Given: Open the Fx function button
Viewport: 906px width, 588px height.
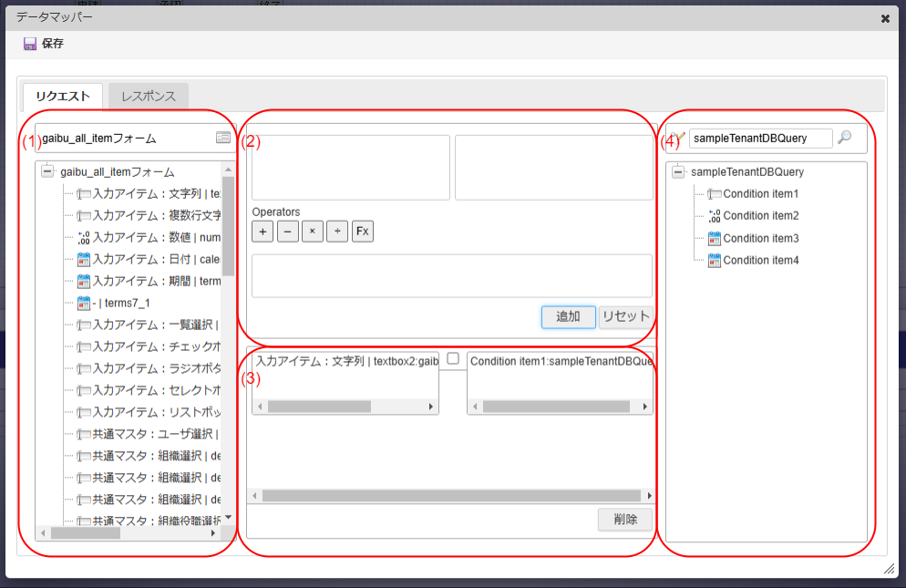Looking at the screenshot, I should click(362, 232).
